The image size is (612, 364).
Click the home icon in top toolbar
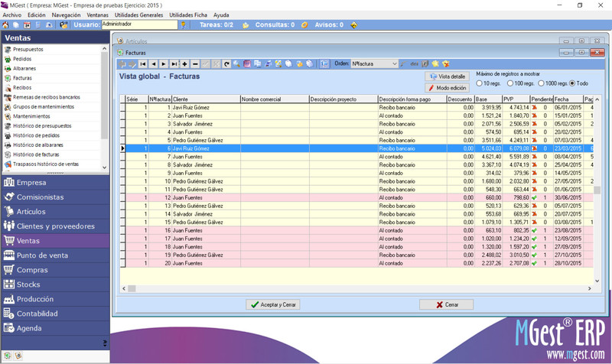(x=5, y=25)
